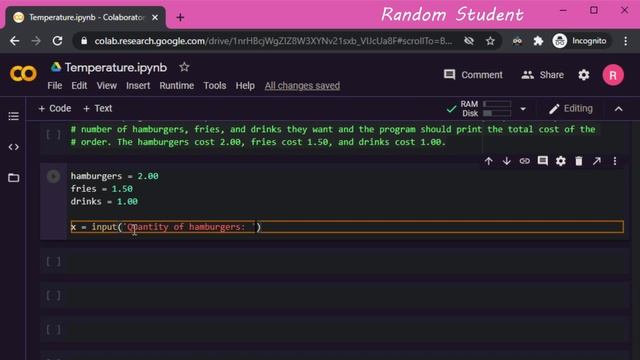
Task: Star the Temperature.ipynb notebook
Action: click(x=184, y=67)
